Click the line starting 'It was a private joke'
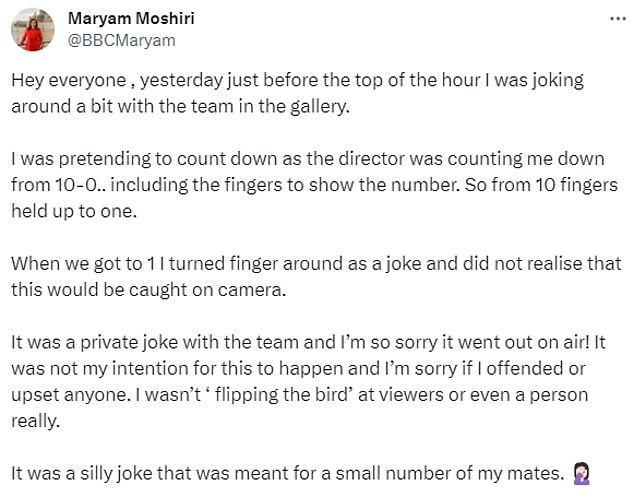The image size is (634, 497). click(x=308, y=343)
